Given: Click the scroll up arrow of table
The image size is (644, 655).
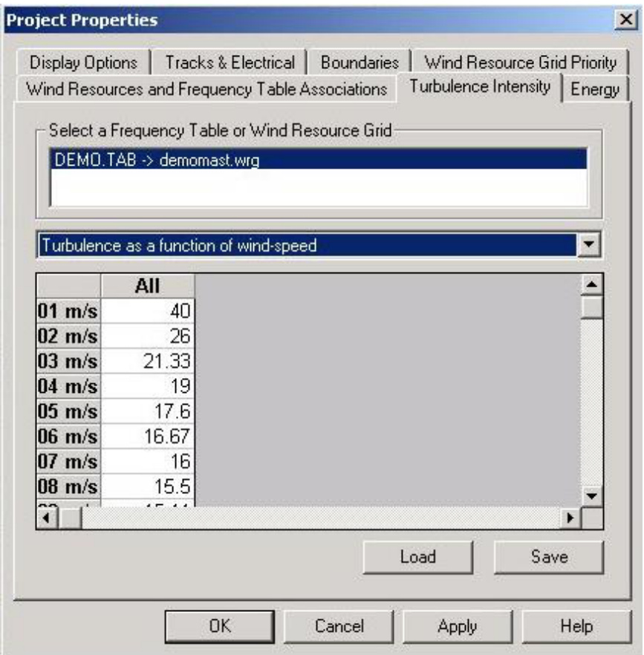Looking at the screenshot, I should (x=592, y=284).
